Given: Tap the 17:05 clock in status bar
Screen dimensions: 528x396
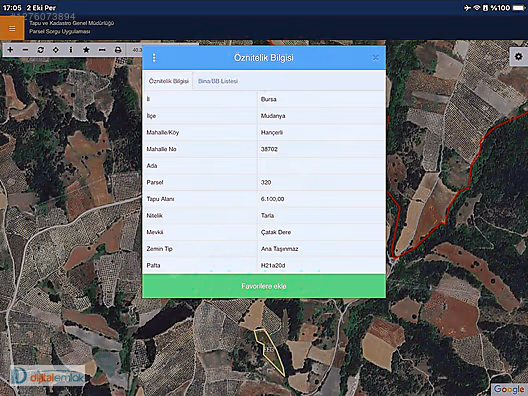Looking at the screenshot, I should [12, 7].
